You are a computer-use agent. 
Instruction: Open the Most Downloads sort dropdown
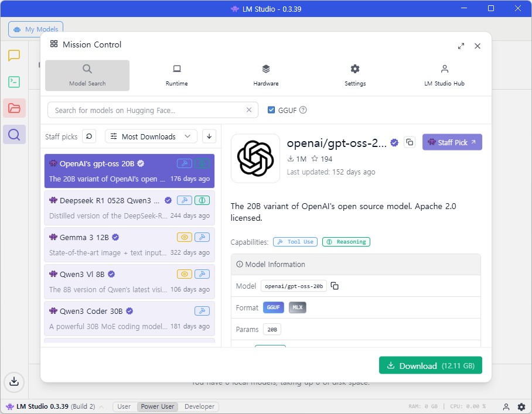tap(151, 136)
